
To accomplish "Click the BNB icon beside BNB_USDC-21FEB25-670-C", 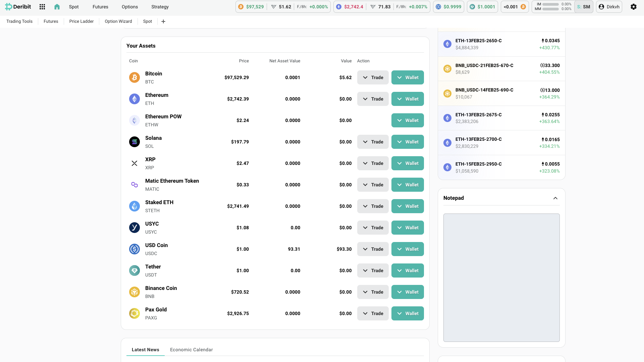I will [447, 68].
